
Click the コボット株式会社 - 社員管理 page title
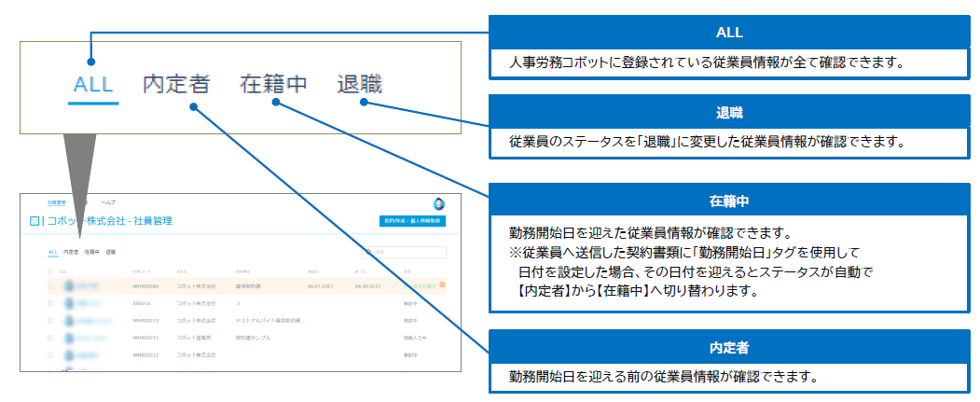coord(109,221)
